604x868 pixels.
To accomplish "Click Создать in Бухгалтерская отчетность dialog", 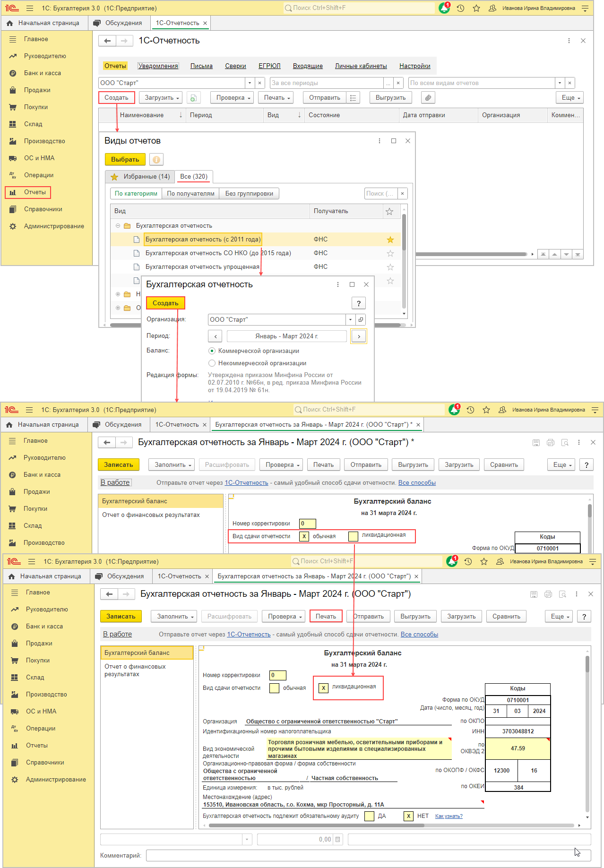I will (x=165, y=303).
